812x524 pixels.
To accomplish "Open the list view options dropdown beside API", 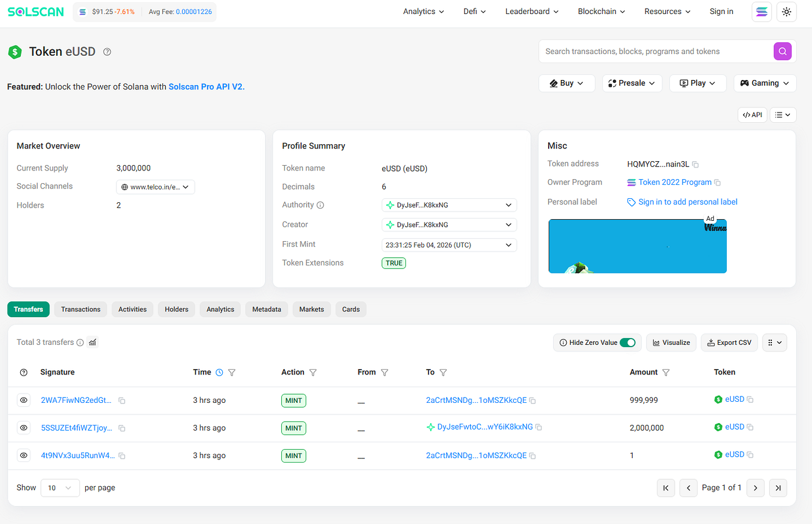I will [782, 115].
